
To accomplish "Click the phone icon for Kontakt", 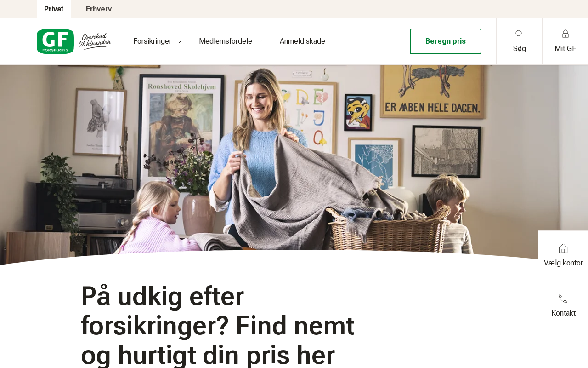I will (563, 299).
